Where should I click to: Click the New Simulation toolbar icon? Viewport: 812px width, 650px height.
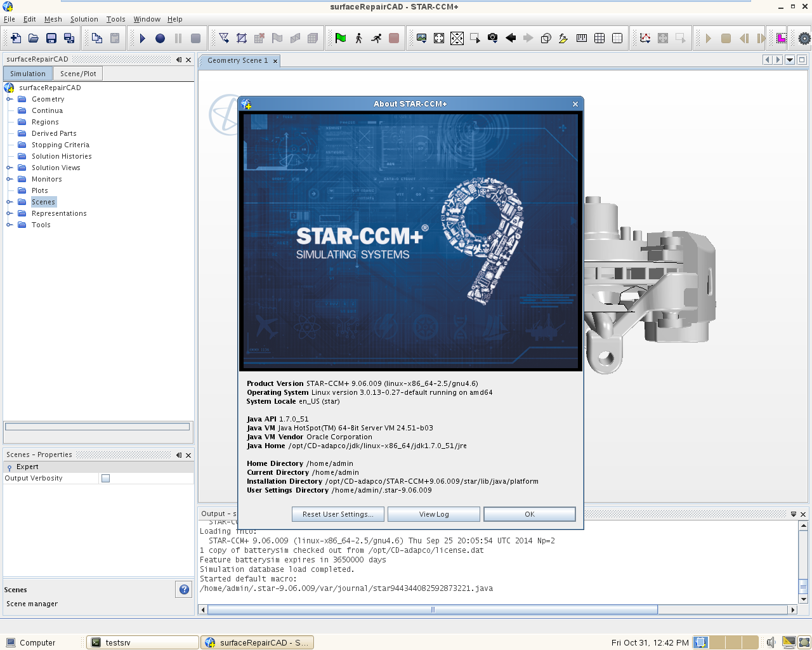(16, 38)
